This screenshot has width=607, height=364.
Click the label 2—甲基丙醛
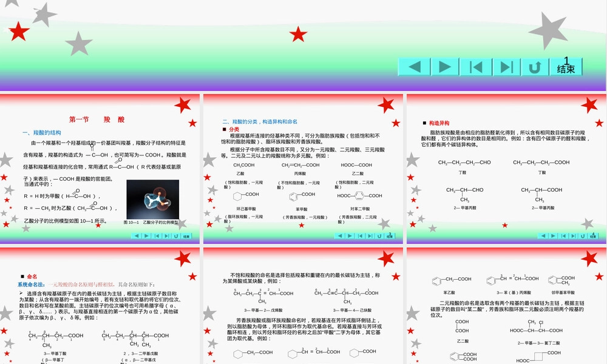tap(465, 208)
